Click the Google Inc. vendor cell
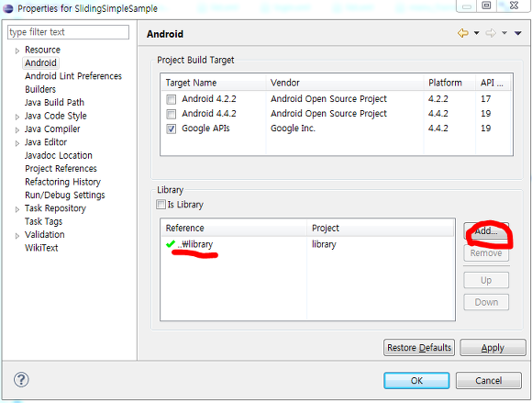 pyautogui.click(x=293, y=129)
